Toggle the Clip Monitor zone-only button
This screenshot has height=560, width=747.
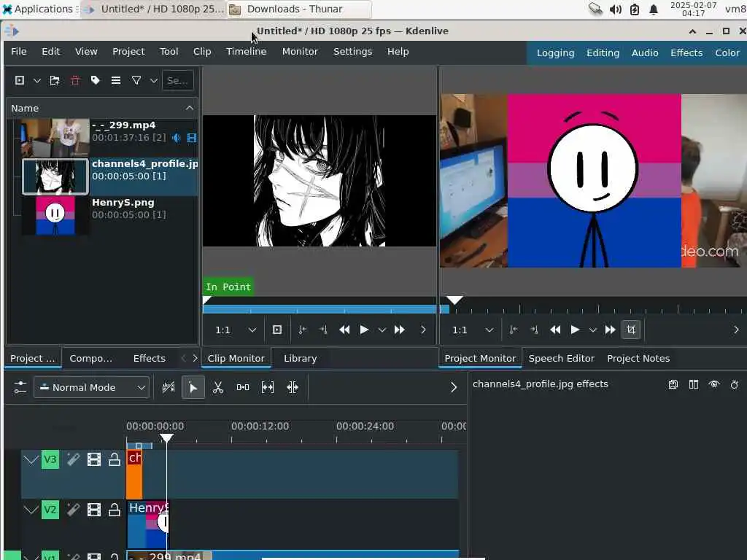[x=277, y=330]
